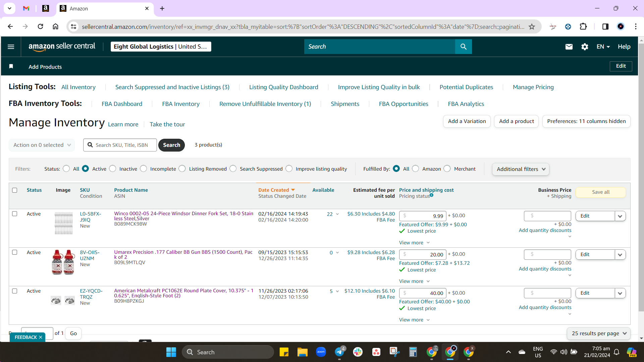Tick the checkbox for the Winco fork set row
Image resolution: width=644 pixels, height=362 pixels.
click(x=15, y=214)
